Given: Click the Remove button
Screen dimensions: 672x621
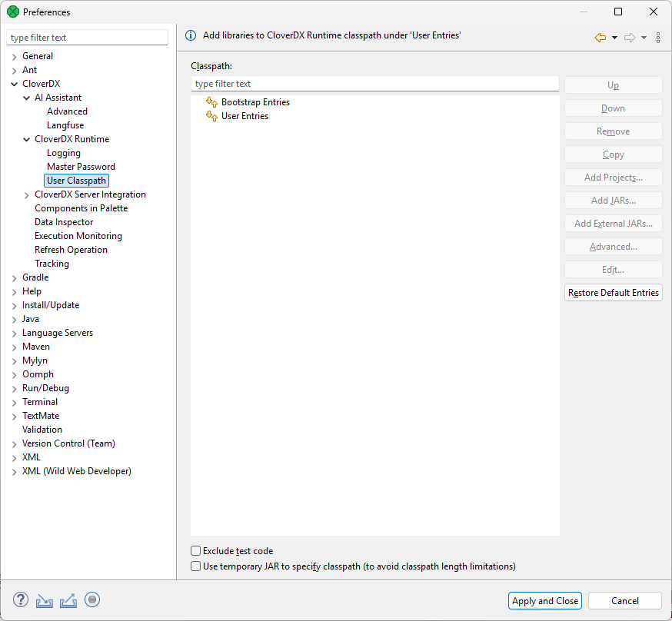Looking at the screenshot, I should [x=614, y=131].
